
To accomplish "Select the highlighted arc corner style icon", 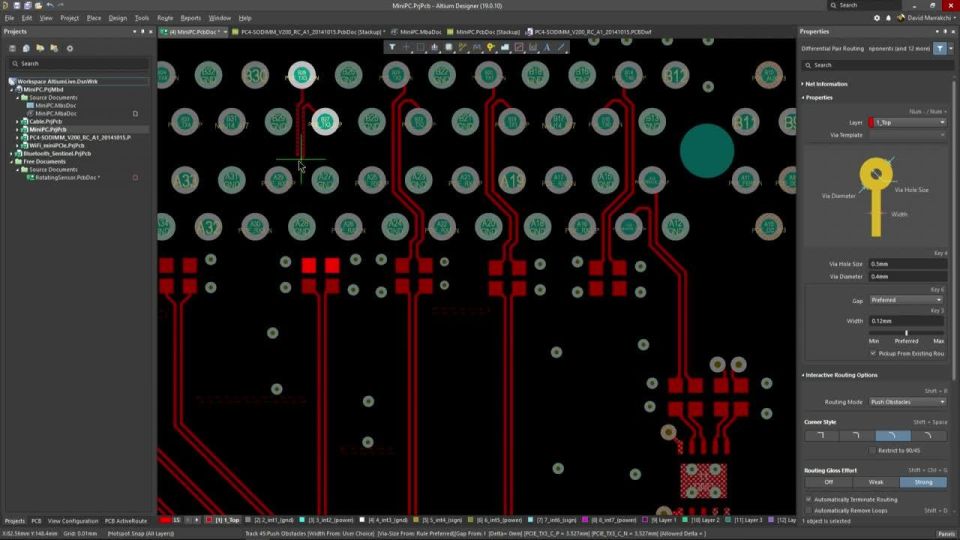I will 893,436.
